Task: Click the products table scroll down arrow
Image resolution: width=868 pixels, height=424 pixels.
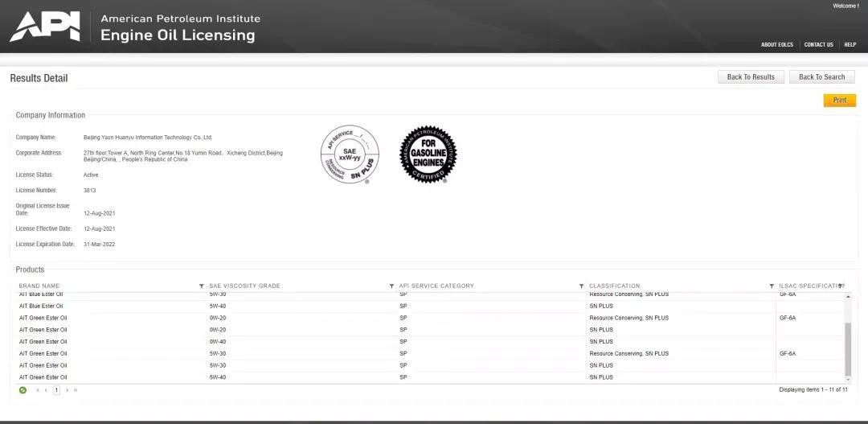Action: pyautogui.click(x=848, y=379)
